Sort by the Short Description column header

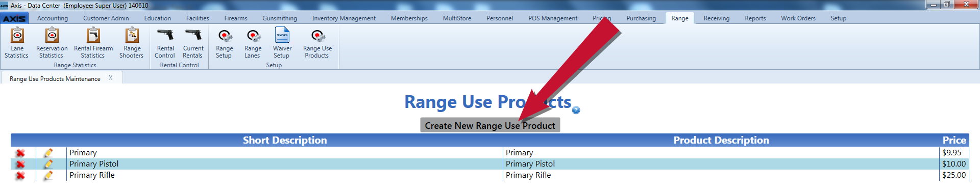(x=285, y=140)
